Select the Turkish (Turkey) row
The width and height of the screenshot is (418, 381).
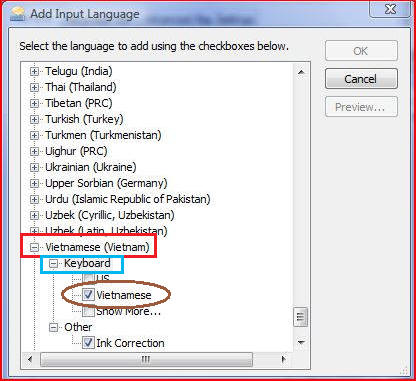[84, 119]
